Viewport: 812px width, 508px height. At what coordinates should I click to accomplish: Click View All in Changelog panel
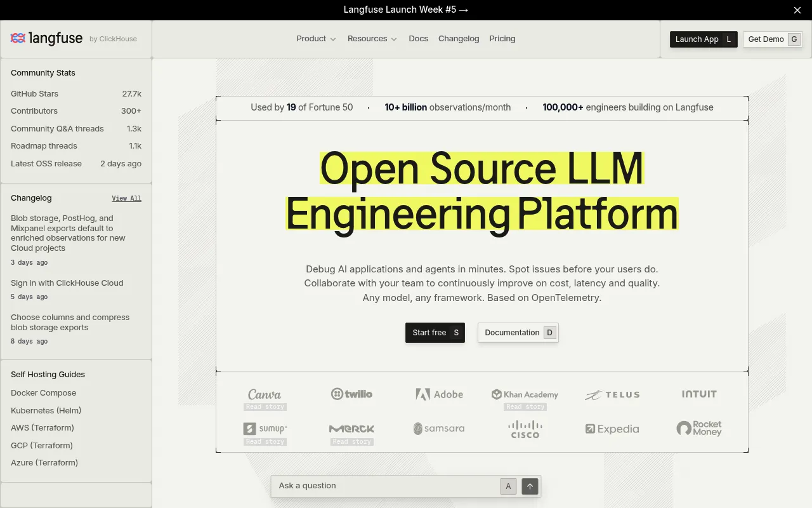126,198
